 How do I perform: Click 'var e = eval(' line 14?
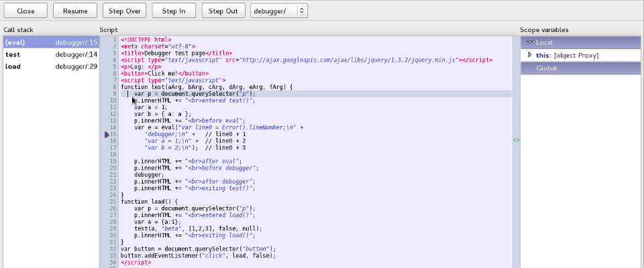click(x=219, y=128)
